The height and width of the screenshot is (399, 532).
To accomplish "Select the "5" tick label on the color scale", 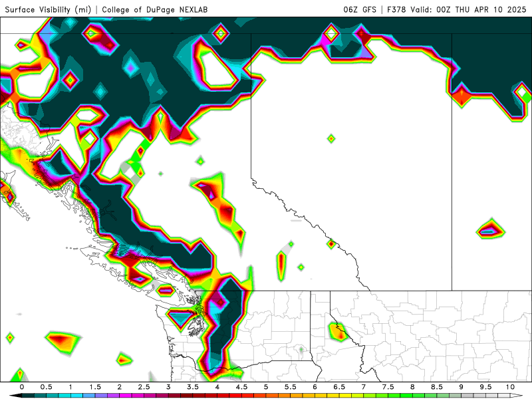I will tap(266, 387).
